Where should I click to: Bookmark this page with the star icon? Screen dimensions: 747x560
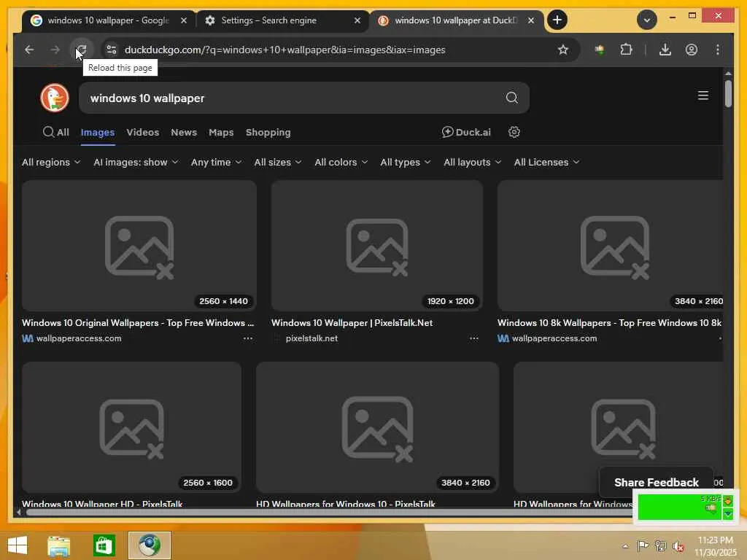(x=563, y=50)
